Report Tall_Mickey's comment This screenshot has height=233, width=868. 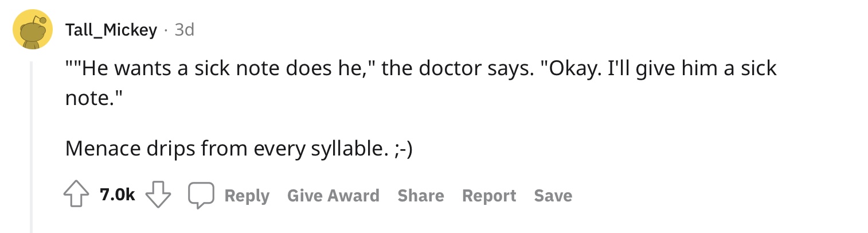coord(489,196)
